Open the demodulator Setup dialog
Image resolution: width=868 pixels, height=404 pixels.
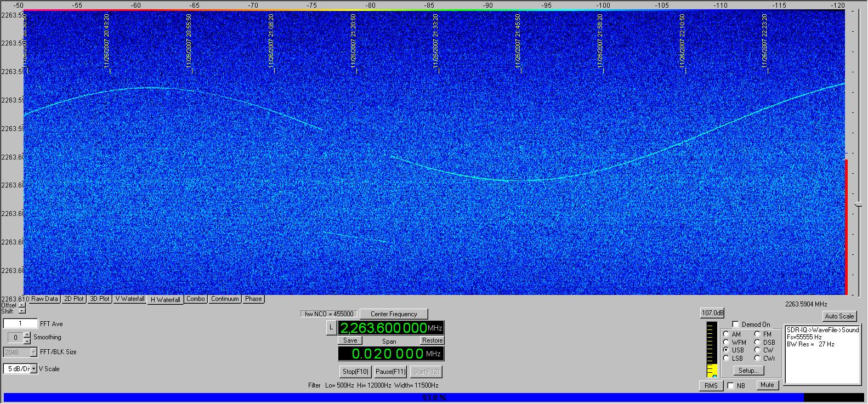[x=748, y=371]
